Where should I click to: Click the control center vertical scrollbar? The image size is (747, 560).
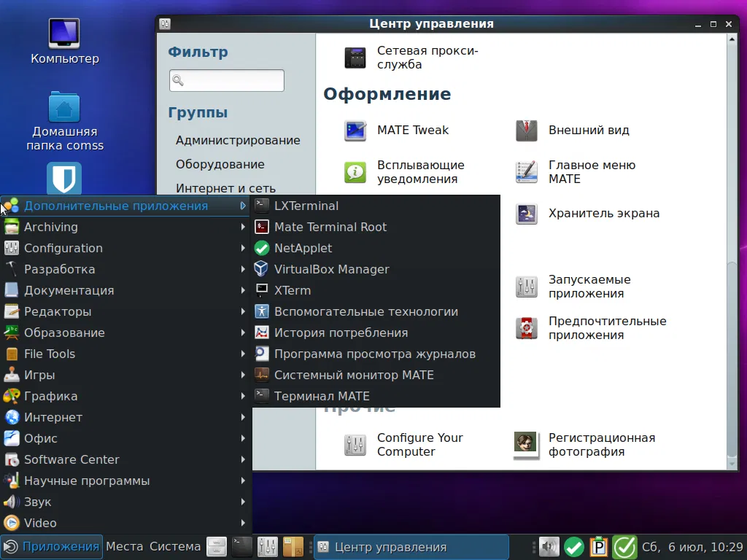pos(732,360)
